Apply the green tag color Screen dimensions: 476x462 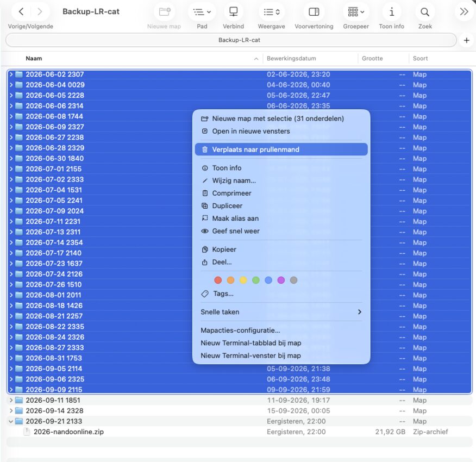(x=256, y=280)
